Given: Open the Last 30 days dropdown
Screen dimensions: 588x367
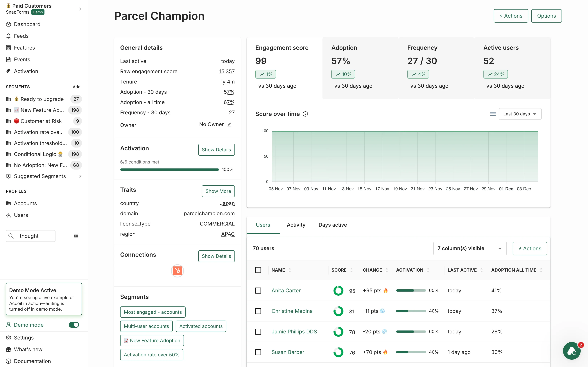Looking at the screenshot, I should (520, 114).
